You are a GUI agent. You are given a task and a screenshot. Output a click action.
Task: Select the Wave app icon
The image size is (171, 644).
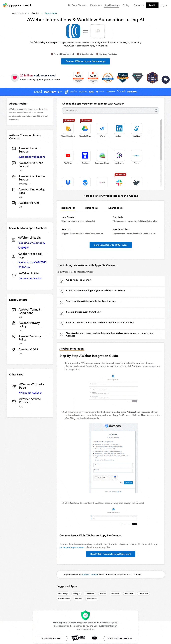[x=102, y=128]
